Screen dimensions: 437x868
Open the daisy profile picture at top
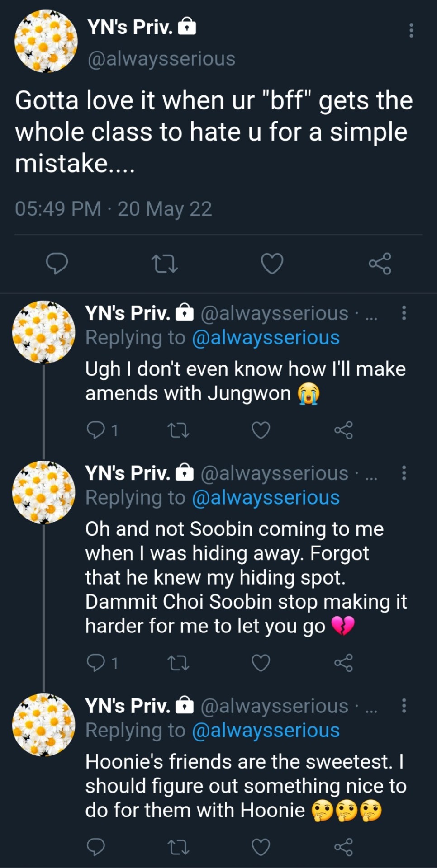coord(46,41)
